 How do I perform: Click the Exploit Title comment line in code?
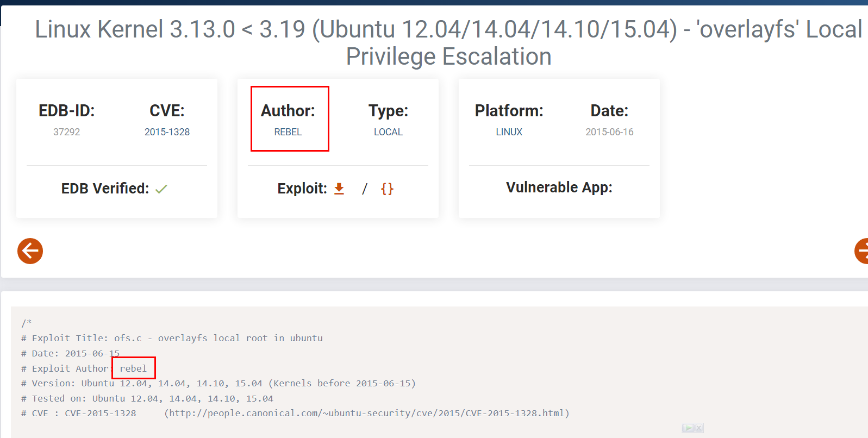(x=172, y=338)
